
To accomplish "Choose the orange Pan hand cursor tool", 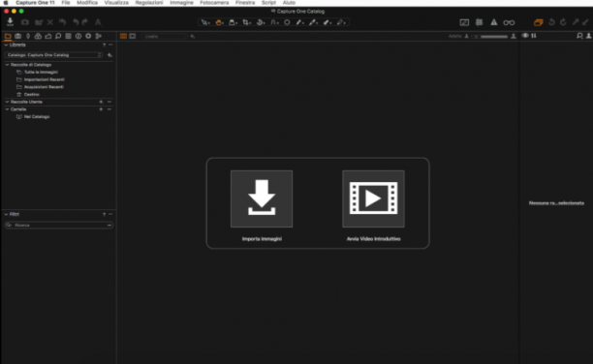I will click(219, 22).
